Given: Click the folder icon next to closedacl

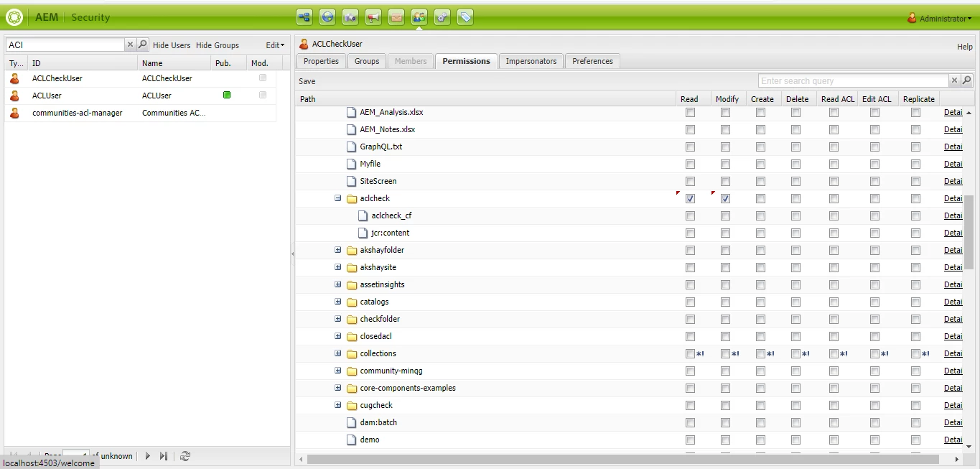Looking at the screenshot, I should [352, 336].
